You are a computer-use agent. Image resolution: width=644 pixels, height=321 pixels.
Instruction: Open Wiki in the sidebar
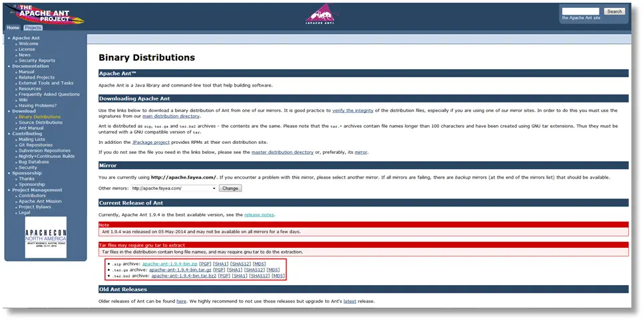click(x=23, y=100)
